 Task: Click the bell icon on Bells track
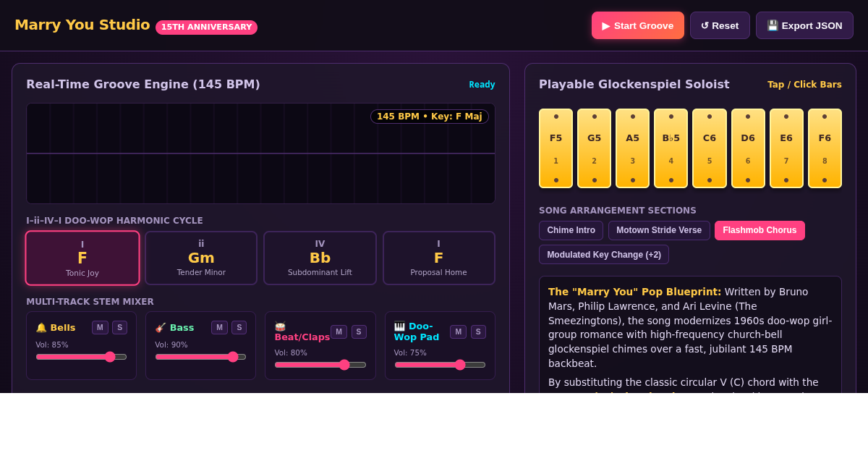[41, 328]
